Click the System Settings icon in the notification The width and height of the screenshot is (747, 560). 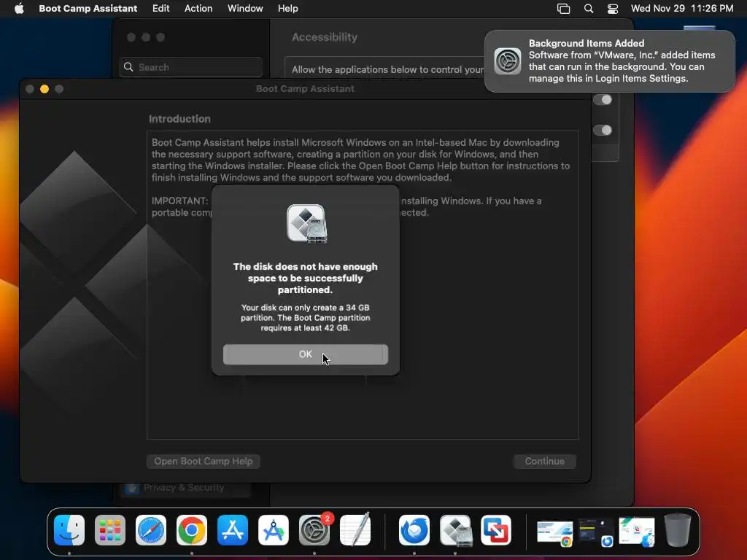click(x=508, y=61)
